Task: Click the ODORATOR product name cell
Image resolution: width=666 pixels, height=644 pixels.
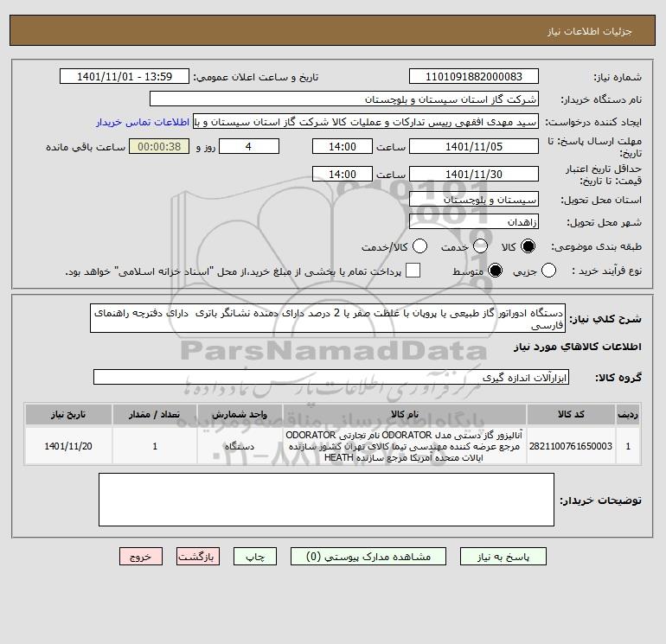Action: (x=405, y=446)
